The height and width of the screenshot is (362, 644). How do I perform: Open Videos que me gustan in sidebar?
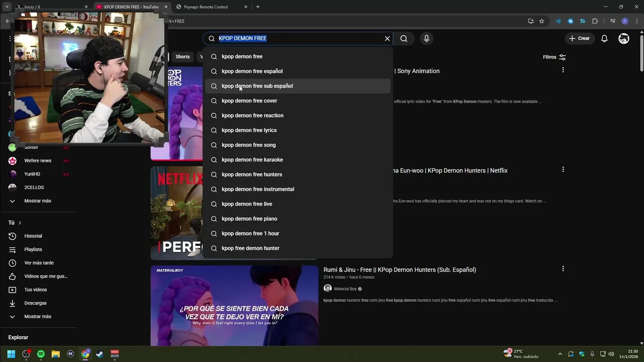point(45,276)
